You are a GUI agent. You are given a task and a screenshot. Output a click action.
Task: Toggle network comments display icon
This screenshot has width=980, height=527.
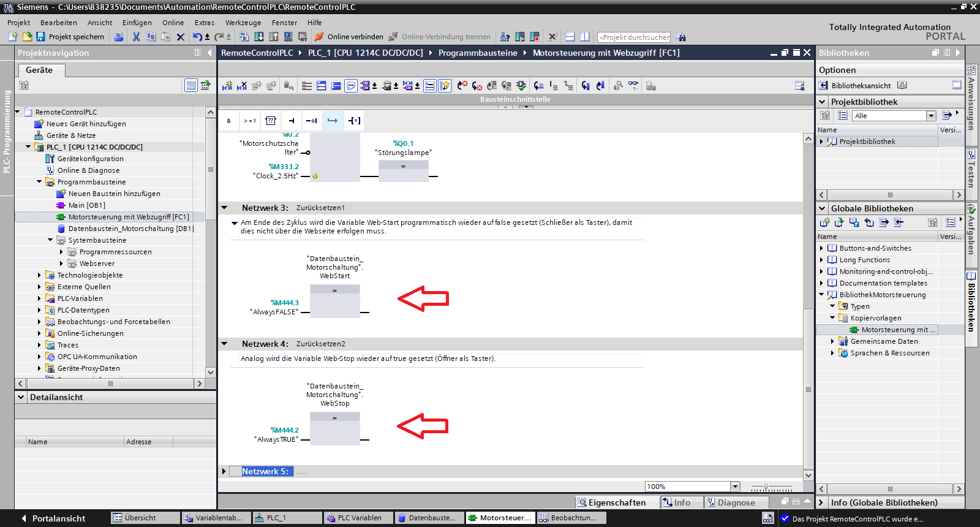tap(351, 86)
